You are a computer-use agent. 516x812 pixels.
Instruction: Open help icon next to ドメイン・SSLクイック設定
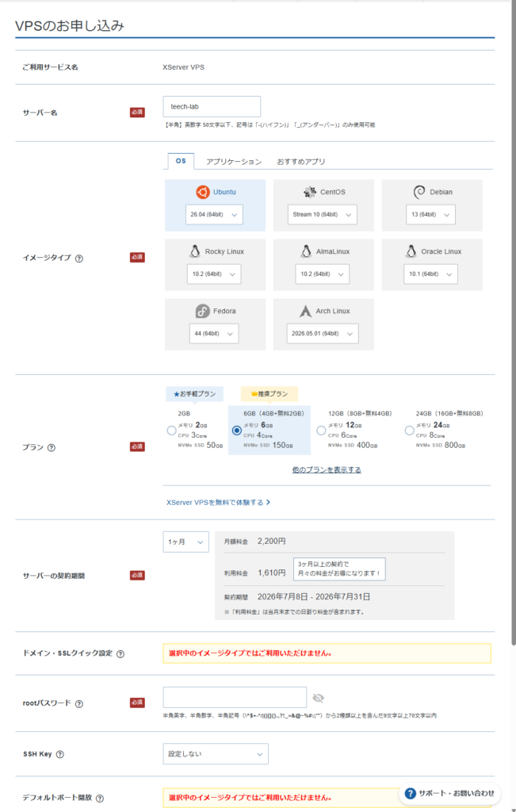click(x=120, y=654)
